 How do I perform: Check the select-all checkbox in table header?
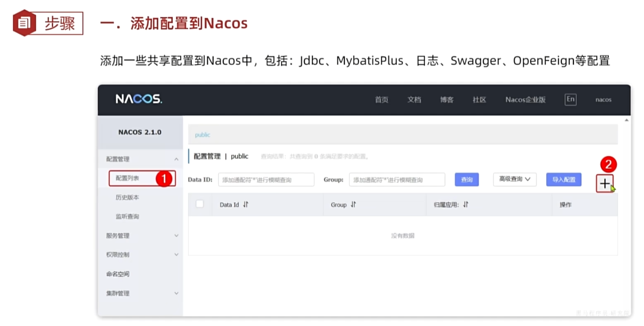pyautogui.click(x=200, y=204)
